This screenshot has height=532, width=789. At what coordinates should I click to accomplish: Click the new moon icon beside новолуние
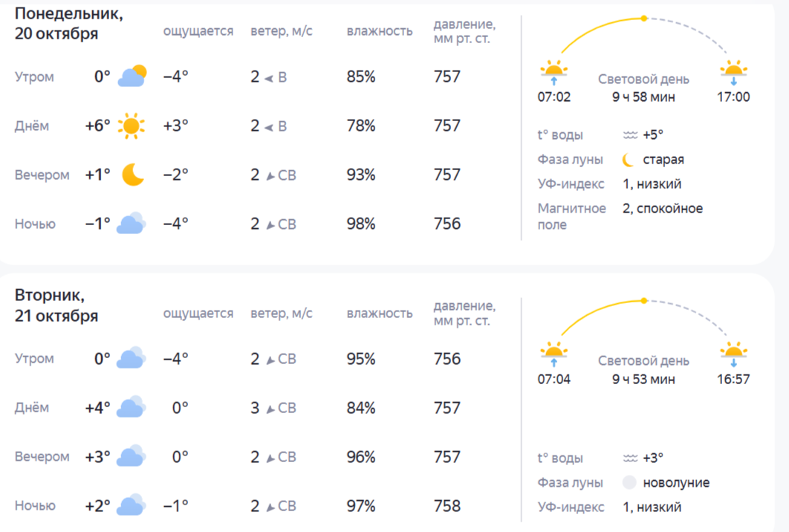pos(630,483)
